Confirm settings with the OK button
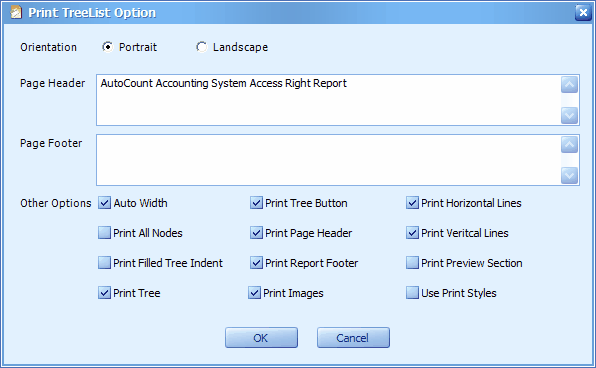Viewport: 596px width, 368px height. click(x=261, y=338)
